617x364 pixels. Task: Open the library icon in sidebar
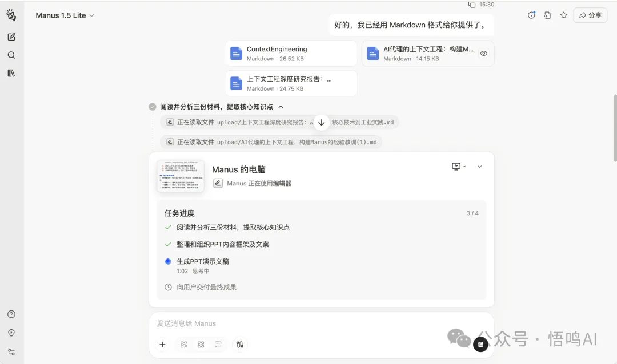point(11,73)
